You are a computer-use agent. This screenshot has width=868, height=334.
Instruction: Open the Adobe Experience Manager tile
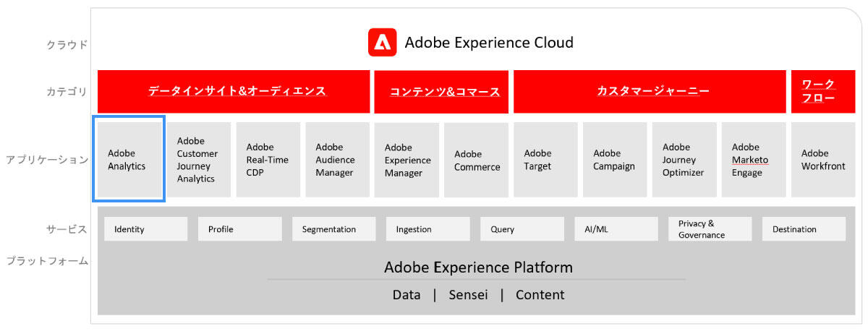(x=407, y=160)
